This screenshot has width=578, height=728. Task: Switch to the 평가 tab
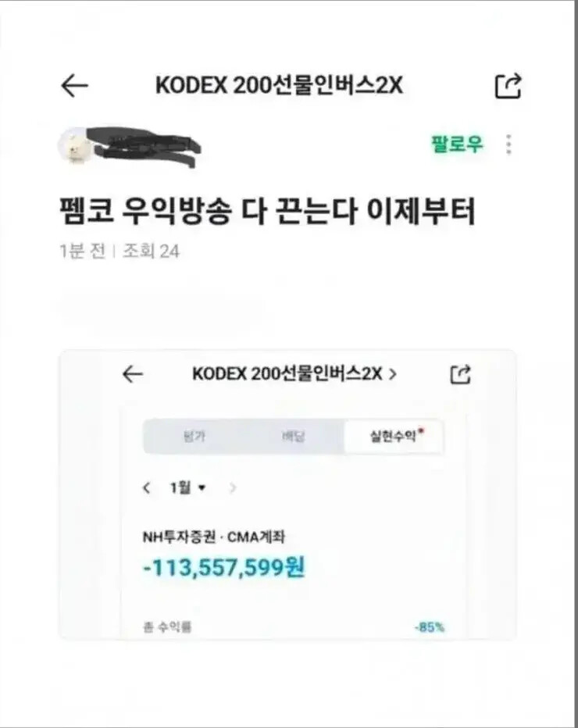tap(194, 437)
